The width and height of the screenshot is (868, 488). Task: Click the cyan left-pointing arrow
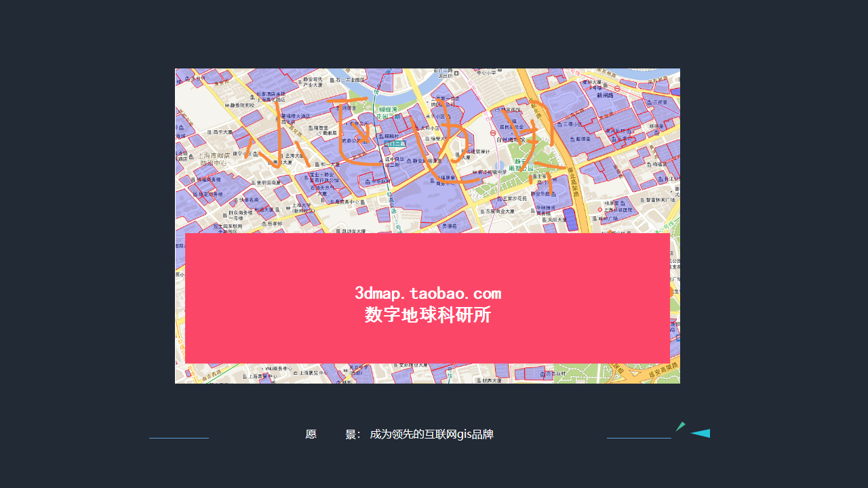pos(701,433)
